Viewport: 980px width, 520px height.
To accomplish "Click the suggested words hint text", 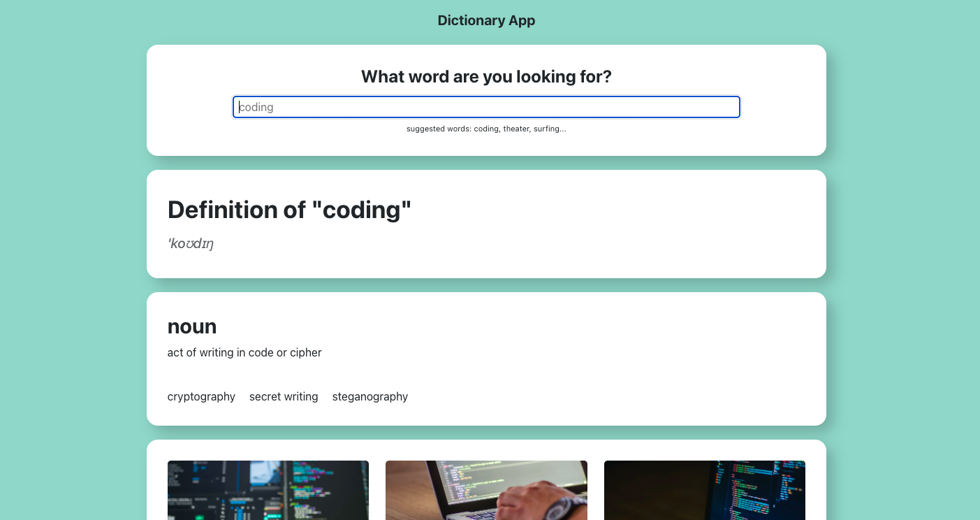I will (486, 129).
